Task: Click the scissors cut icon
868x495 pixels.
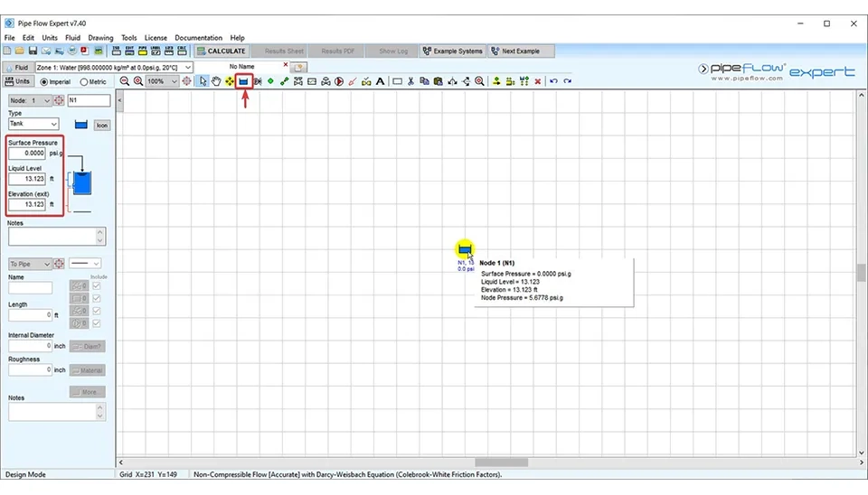Action: (x=410, y=81)
